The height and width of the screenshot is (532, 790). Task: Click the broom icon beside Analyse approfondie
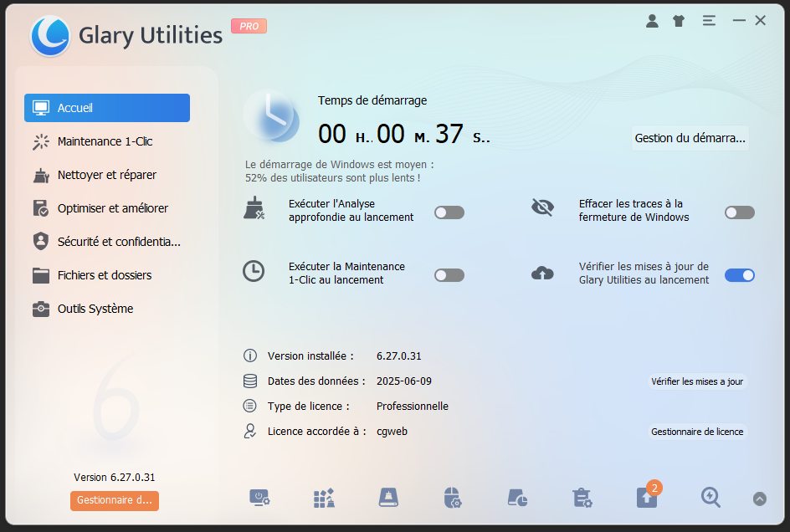point(254,208)
